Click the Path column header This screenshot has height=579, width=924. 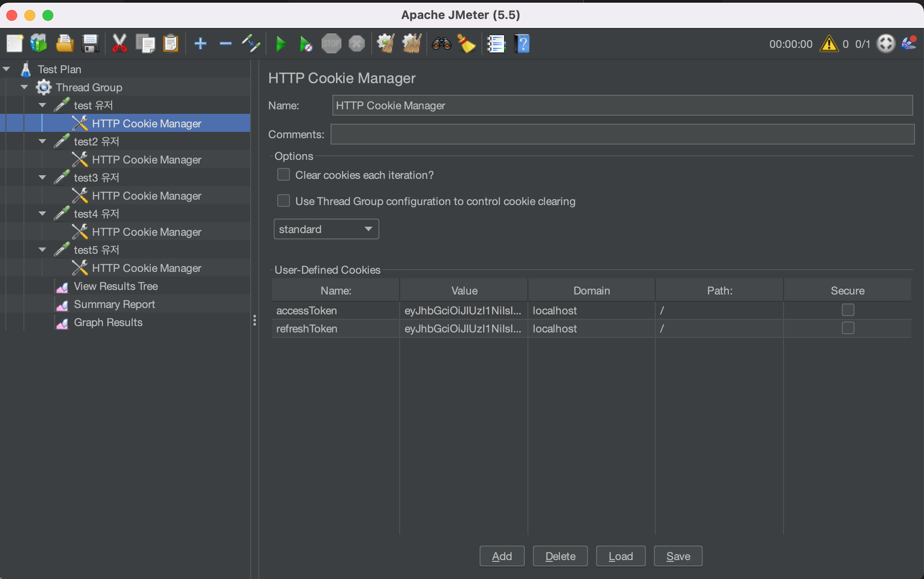pyautogui.click(x=719, y=290)
